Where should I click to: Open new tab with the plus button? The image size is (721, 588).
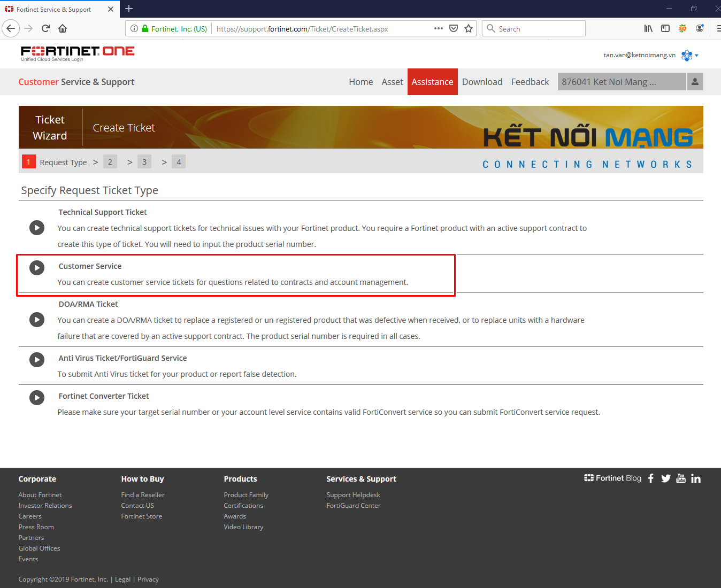pyautogui.click(x=129, y=9)
